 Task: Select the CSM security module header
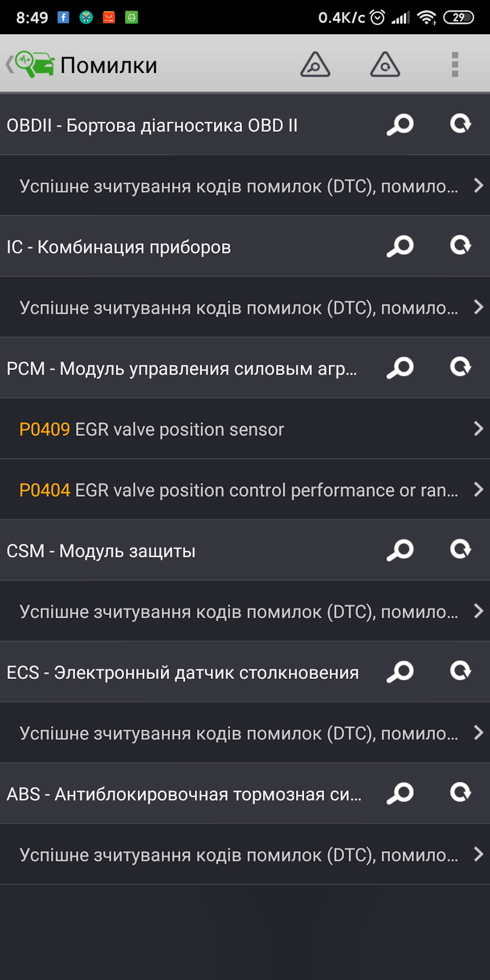click(x=101, y=551)
